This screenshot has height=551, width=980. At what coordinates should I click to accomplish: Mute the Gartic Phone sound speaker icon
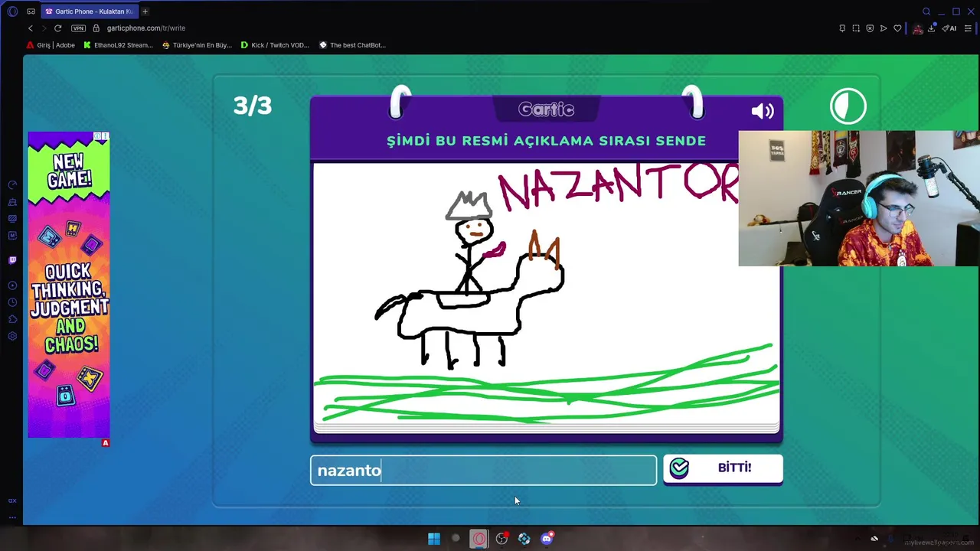[x=763, y=112]
